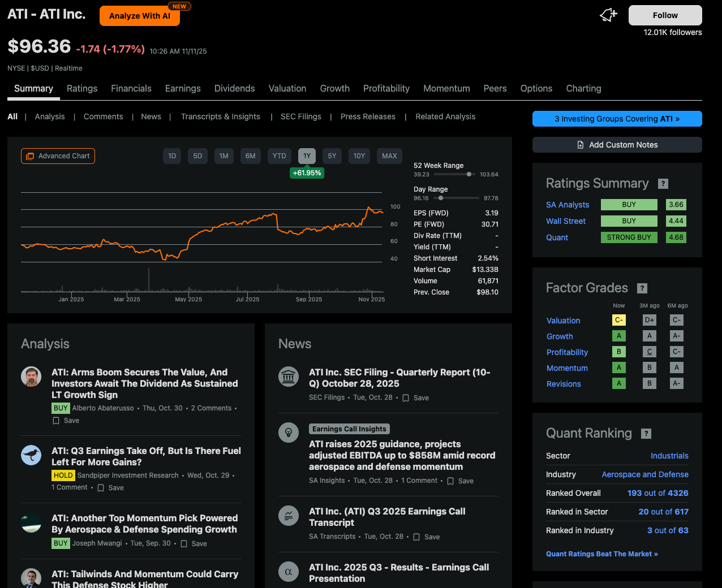Open Factor Grades help question mark
Image resolution: width=722 pixels, height=588 pixels.
click(x=642, y=288)
